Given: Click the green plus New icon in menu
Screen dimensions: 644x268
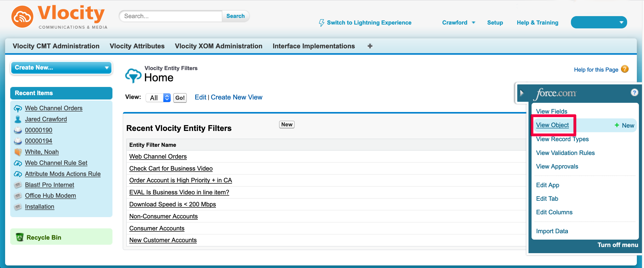Looking at the screenshot, I should (x=617, y=125).
